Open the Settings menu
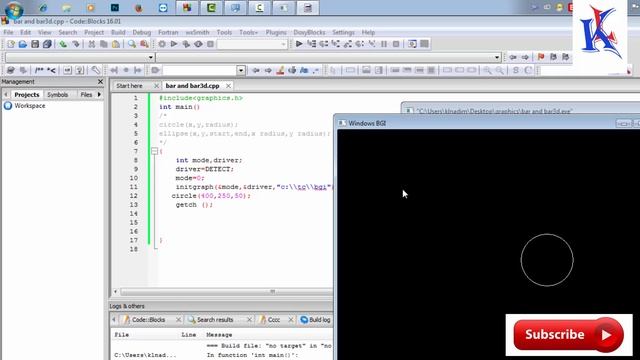The height and width of the screenshot is (360, 640). click(343, 32)
